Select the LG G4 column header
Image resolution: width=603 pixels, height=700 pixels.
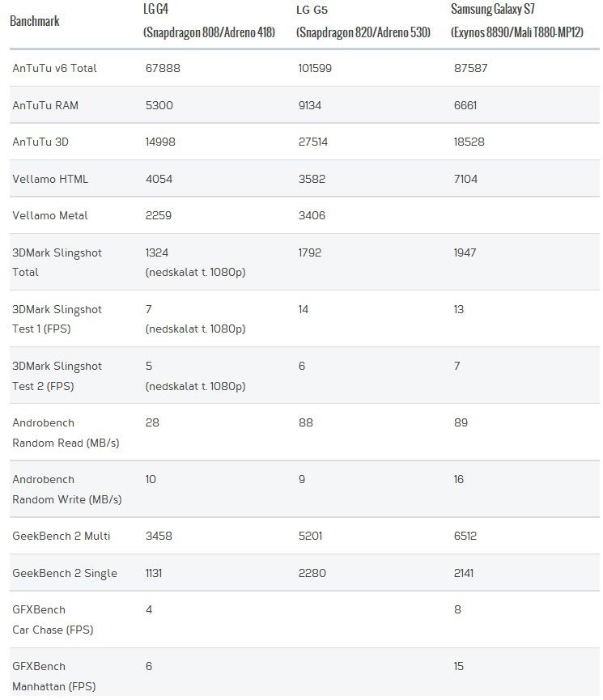209,21
